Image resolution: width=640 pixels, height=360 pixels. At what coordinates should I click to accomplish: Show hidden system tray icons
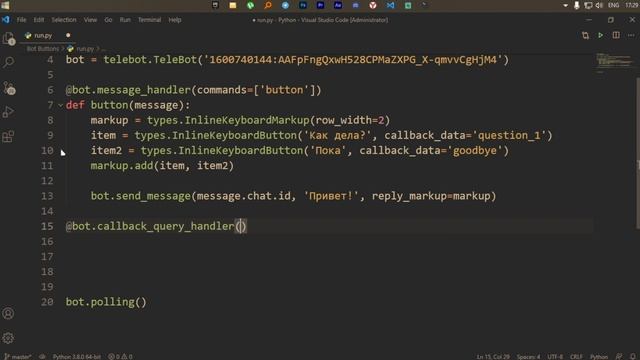tap(565, 5)
